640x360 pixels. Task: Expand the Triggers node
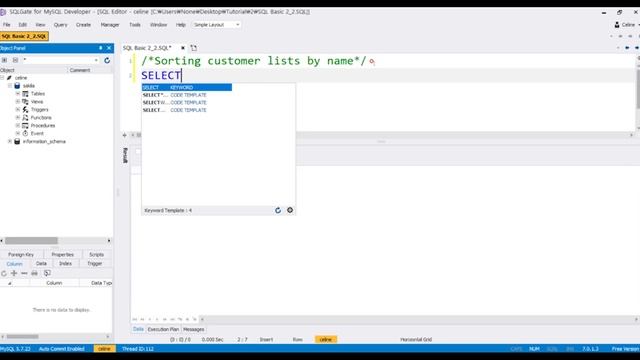pyautogui.click(x=18, y=110)
